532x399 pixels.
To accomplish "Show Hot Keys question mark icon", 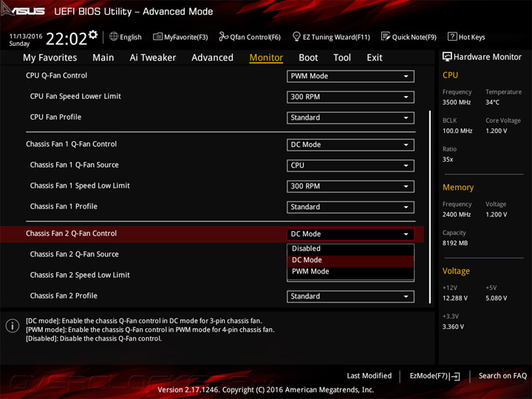I will click(x=452, y=36).
